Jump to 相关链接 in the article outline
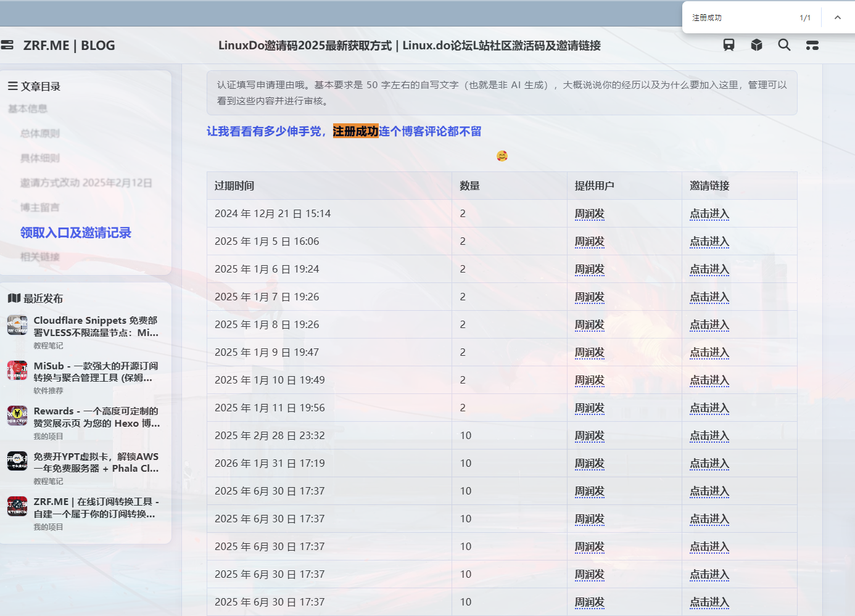This screenshot has width=855, height=616. coord(40,257)
